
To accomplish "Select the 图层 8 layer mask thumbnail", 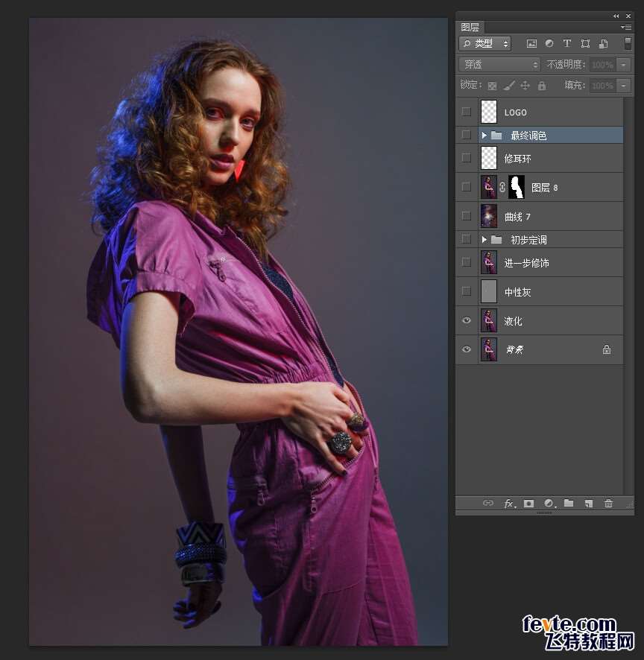I will (517, 187).
